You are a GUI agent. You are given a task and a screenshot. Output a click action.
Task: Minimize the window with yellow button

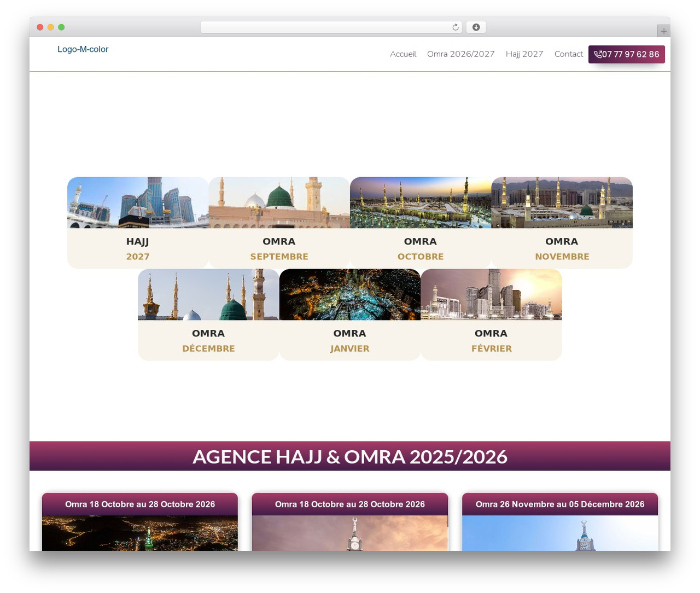click(x=51, y=27)
